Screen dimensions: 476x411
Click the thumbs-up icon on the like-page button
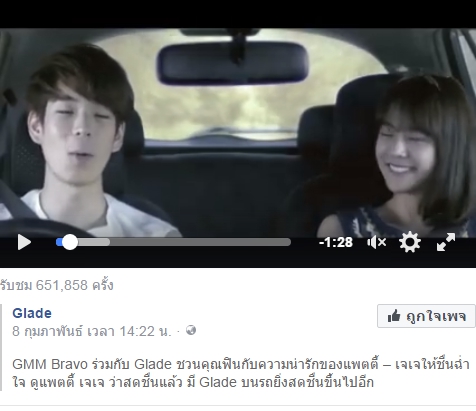(x=394, y=315)
